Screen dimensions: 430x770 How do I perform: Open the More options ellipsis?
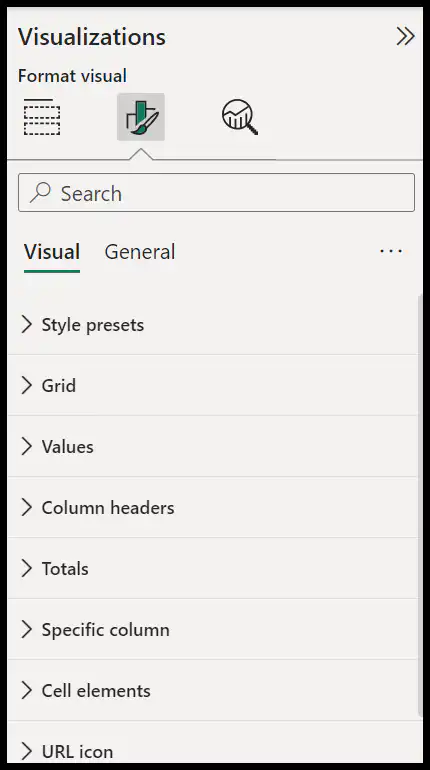click(391, 251)
